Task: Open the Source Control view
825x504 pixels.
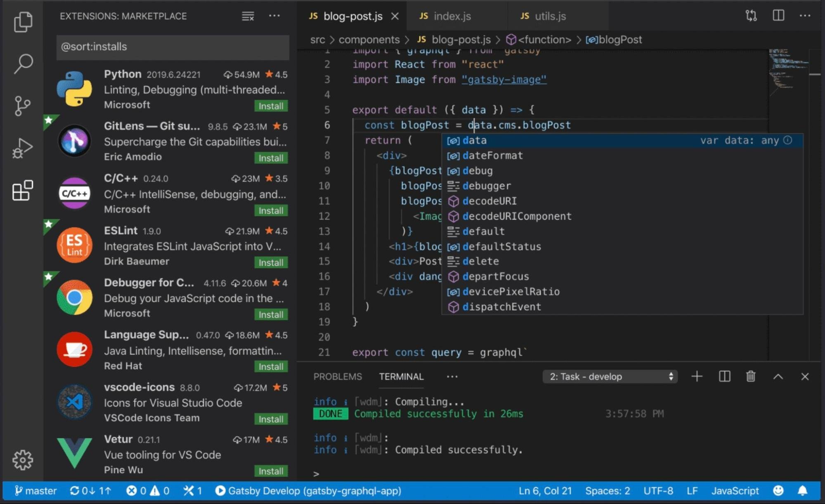Action: click(x=22, y=106)
